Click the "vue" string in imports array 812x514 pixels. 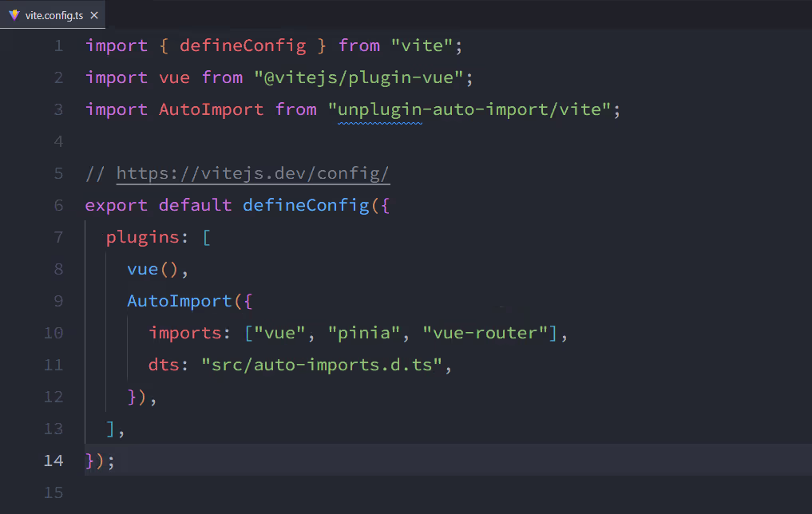(279, 334)
